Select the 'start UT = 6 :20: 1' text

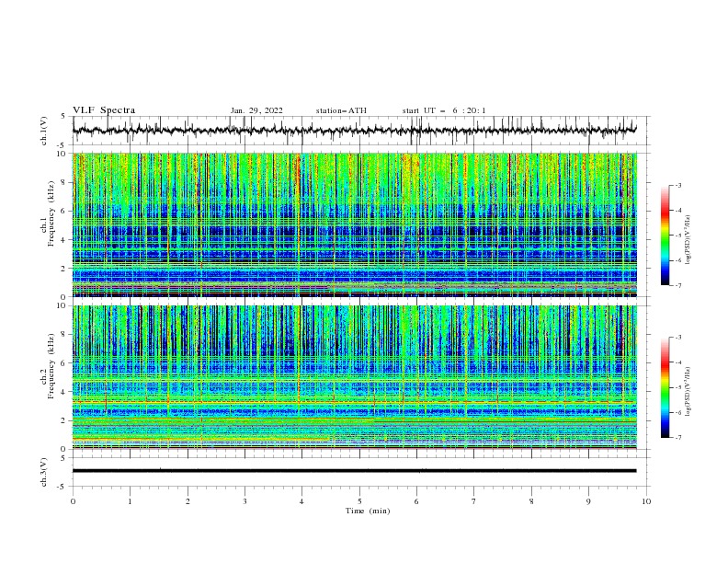444,110
